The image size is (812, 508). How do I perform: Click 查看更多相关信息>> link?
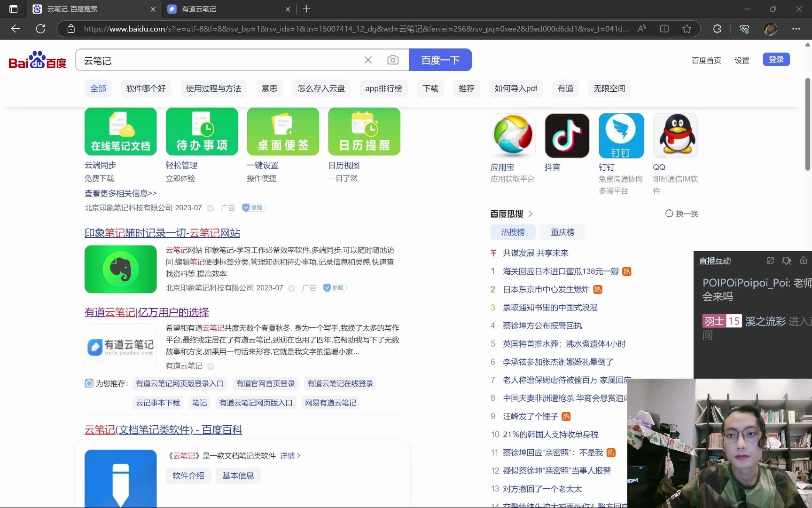click(120, 193)
